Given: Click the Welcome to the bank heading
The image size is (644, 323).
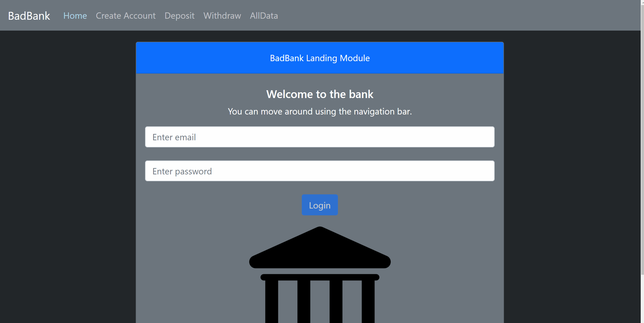Looking at the screenshot, I should coord(320,94).
